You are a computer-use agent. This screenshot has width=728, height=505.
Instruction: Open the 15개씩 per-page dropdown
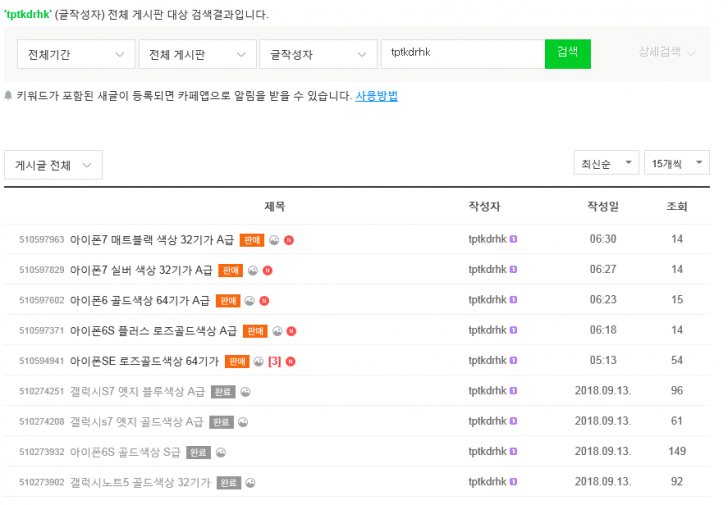(x=676, y=163)
